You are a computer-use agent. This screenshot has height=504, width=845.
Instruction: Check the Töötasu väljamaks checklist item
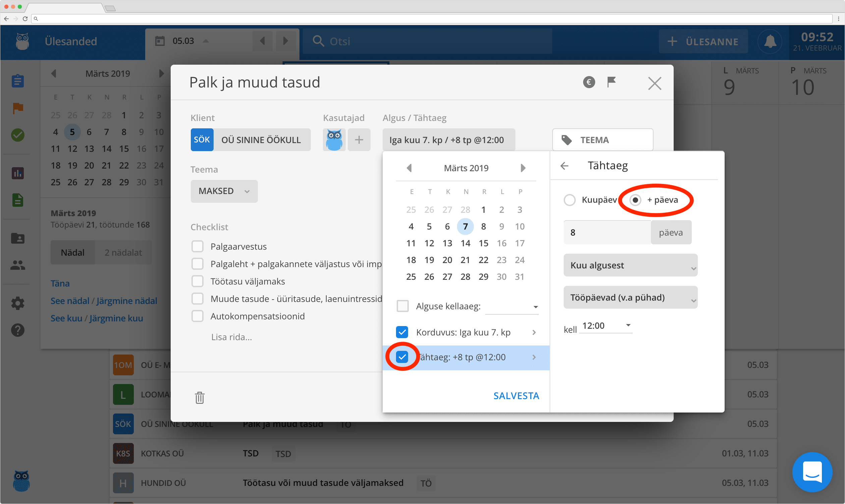[x=198, y=281]
